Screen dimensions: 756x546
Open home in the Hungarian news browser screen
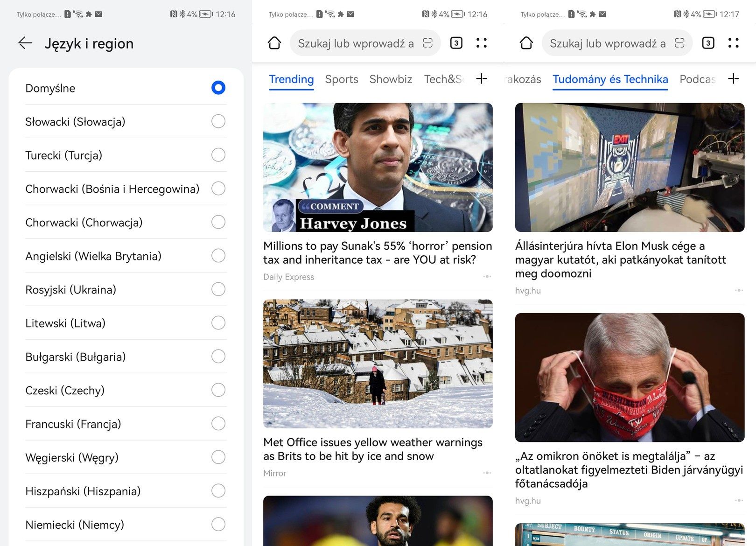point(526,43)
